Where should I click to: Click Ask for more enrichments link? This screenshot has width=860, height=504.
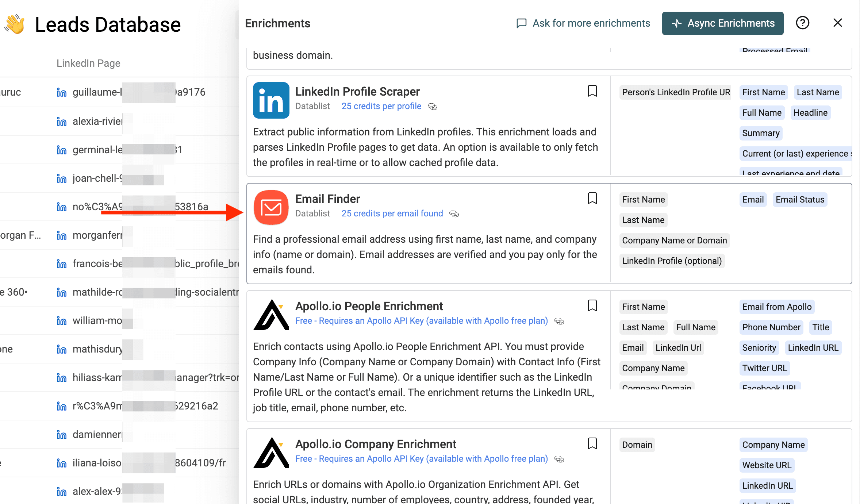[x=583, y=23]
